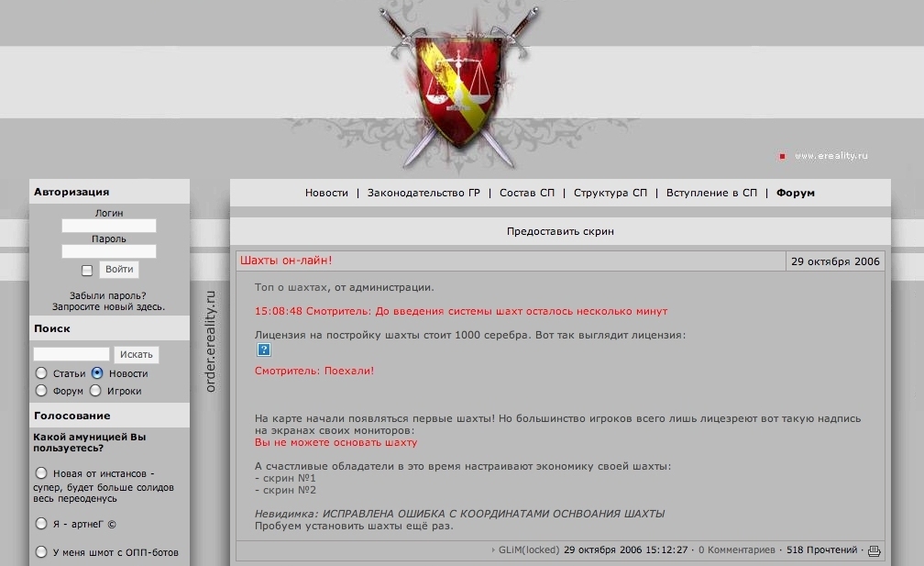
Task: Click the red text Вы не можете основать шахту
Action: [335, 442]
